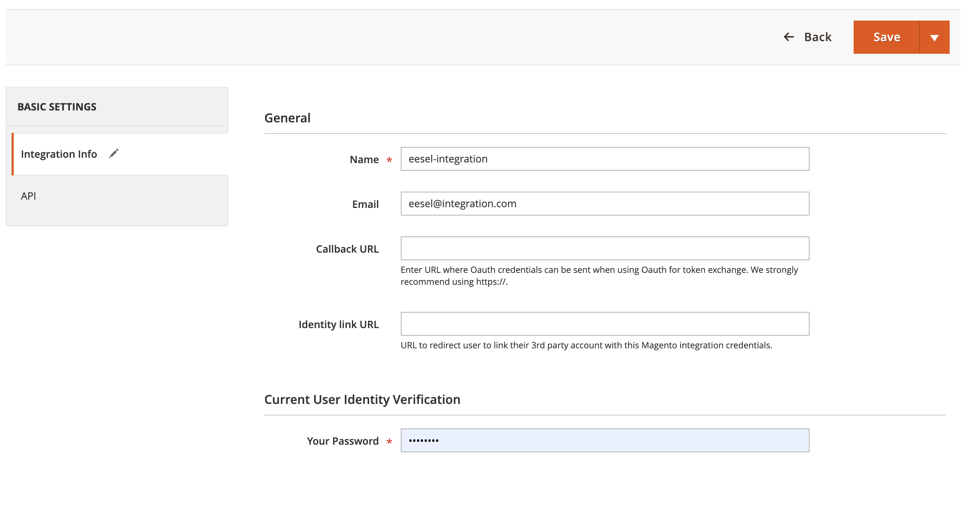Click the Identity link URL label
This screenshot has width=980, height=514.
tap(338, 324)
